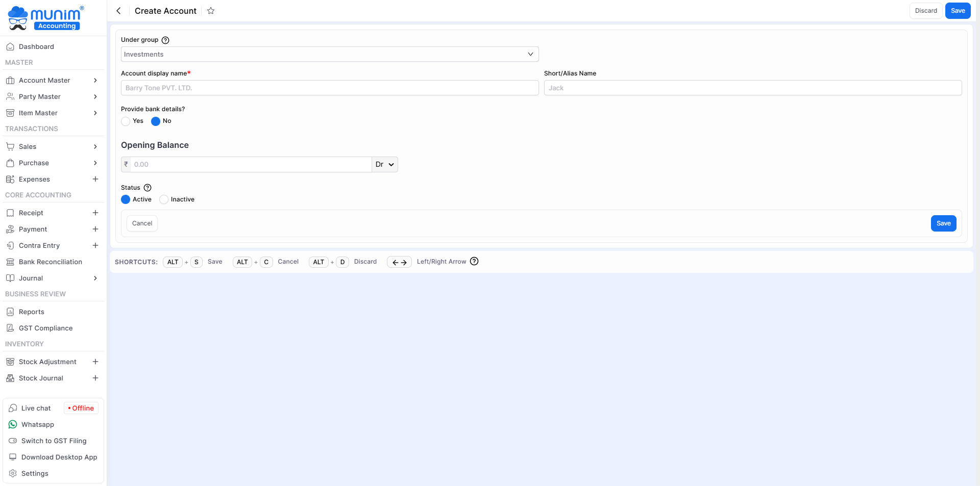Image resolution: width=980 pixels, height=486 pixels.
Task: Click the Opening Balance amount field
Action: (x=250, y=164)
